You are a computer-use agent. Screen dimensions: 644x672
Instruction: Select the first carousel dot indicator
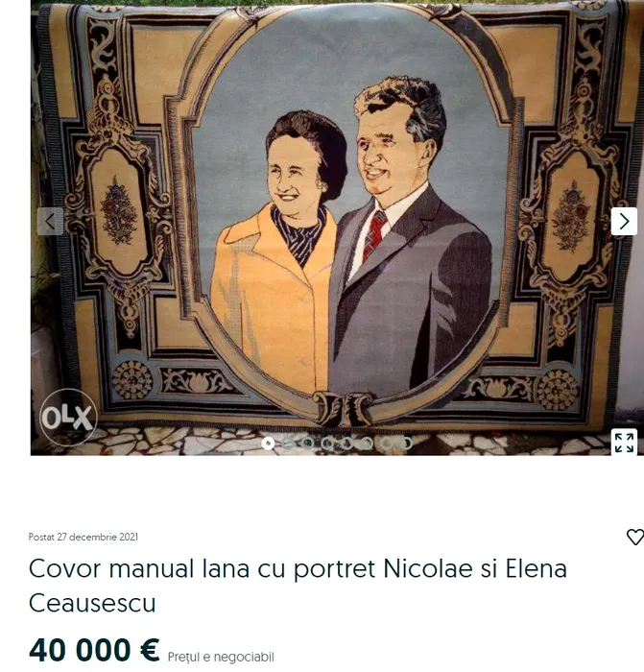tap(268, 444)
